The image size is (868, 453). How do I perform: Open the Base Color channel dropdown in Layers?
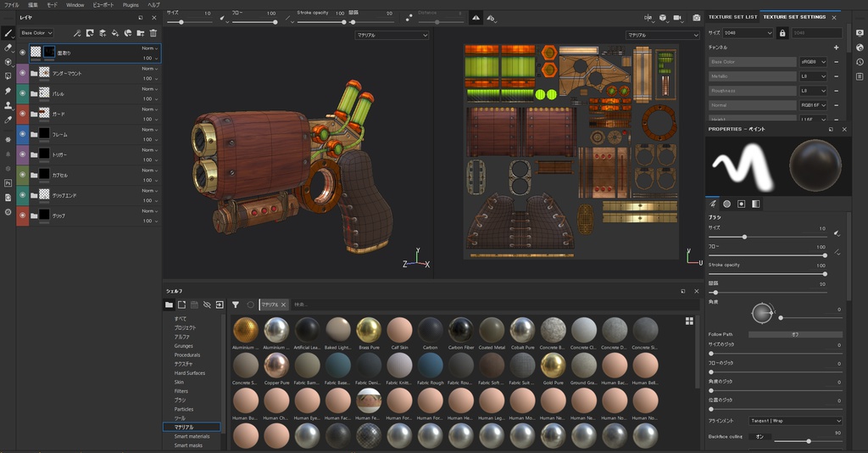(x=36, y=33)
